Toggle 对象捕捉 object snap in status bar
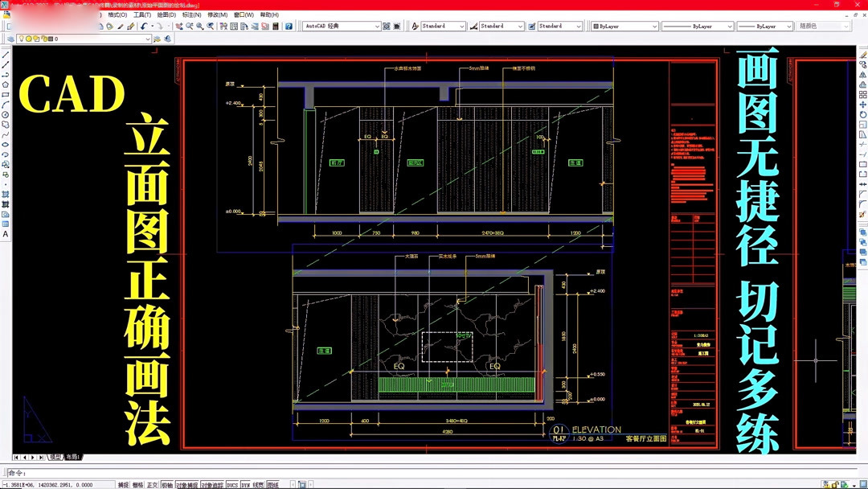Image resolution: width=868 pixels, height=489 pixels. pos(186,484)
